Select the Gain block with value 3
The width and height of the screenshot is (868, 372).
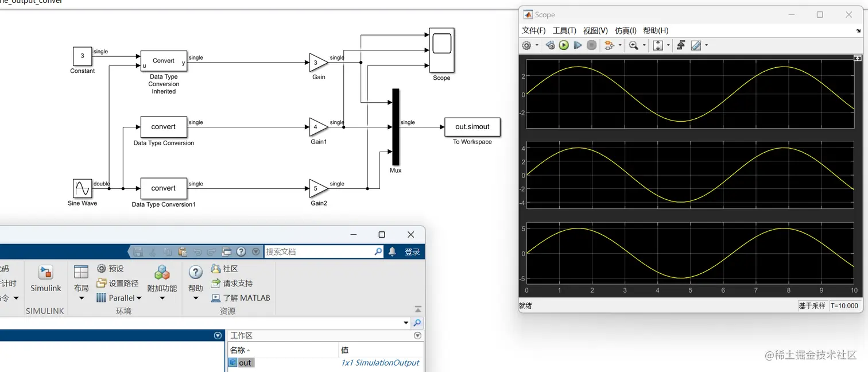319,63
